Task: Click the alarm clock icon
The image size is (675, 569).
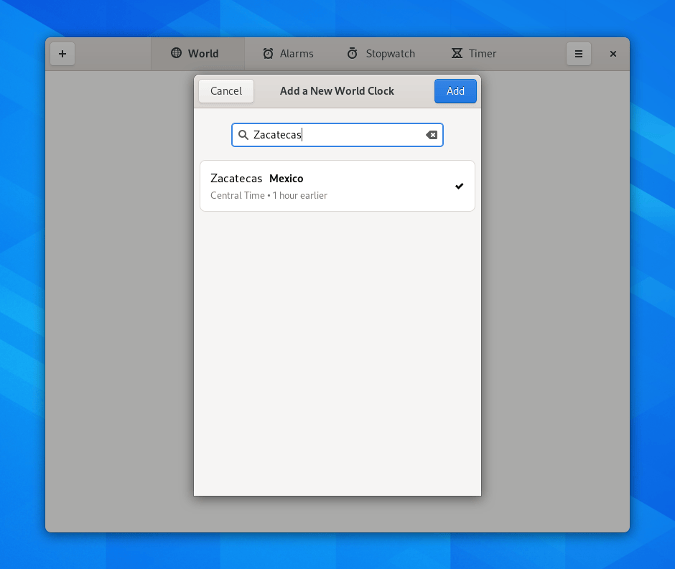Action: tap(268, 54)
